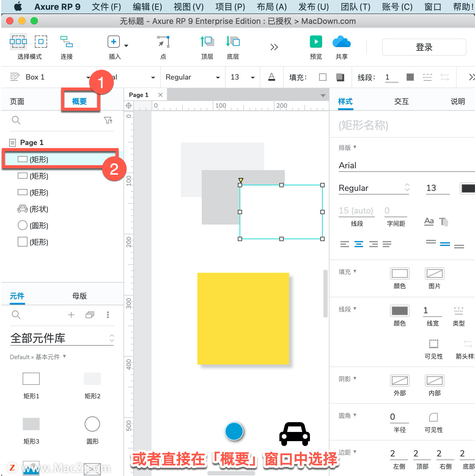The height and width of the screenshot is (476, 475).
Task: Select the (圆形) outline item
Action: coord(33,225)
